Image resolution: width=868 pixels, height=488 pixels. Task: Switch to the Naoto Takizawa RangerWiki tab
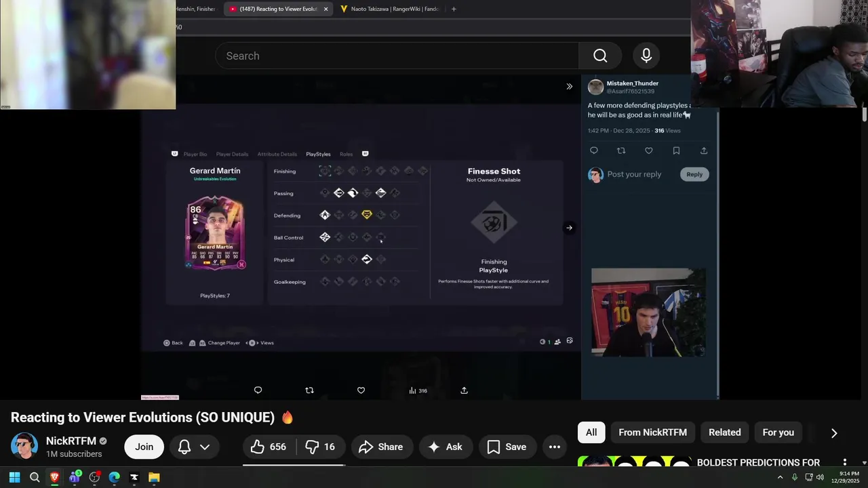click(x=390, y=9)
